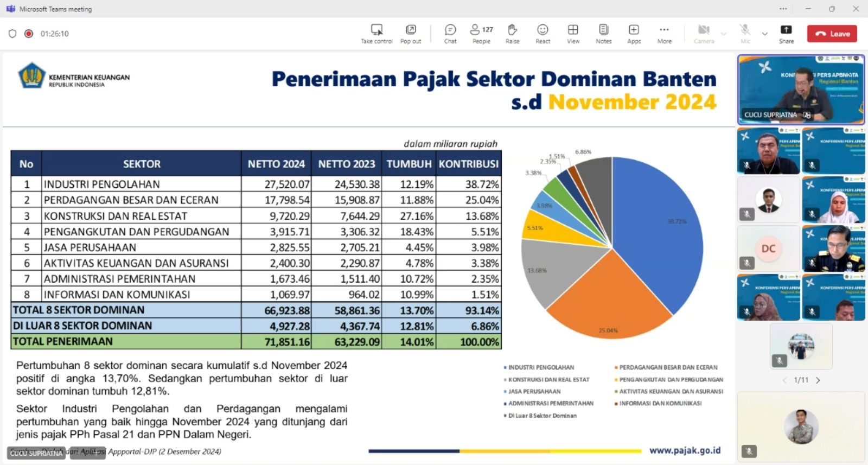
Task: Click the TUMBUH column header
Action: 409,164
